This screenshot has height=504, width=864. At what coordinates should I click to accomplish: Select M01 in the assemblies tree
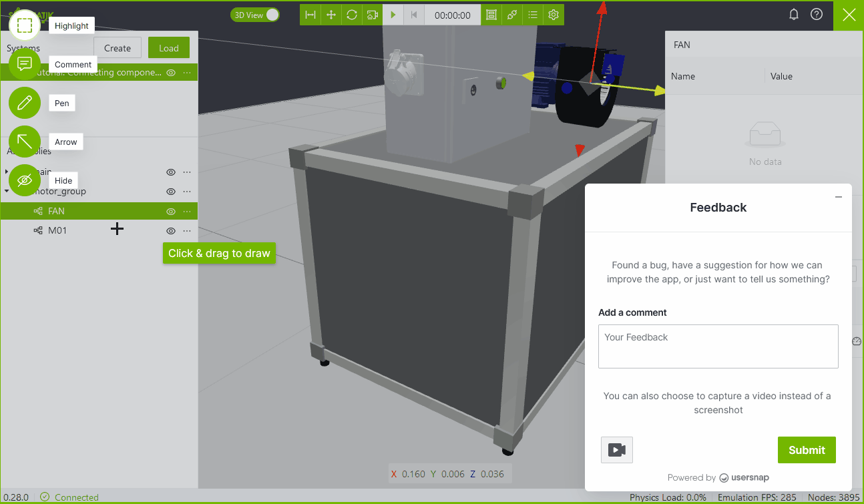point(57,231)
